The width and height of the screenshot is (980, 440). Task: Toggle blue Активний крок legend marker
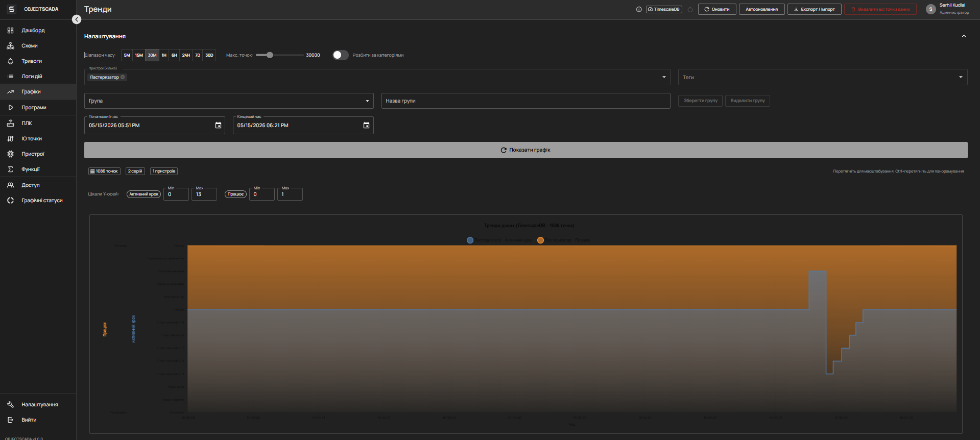470,240
